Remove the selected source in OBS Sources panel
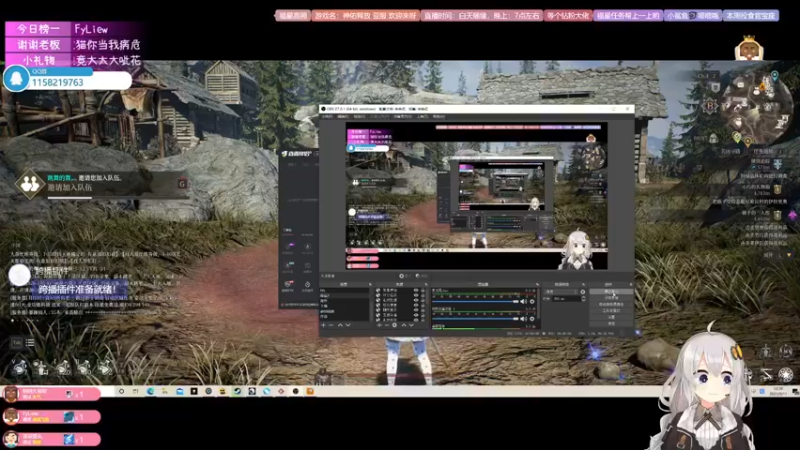 (387, 325)
